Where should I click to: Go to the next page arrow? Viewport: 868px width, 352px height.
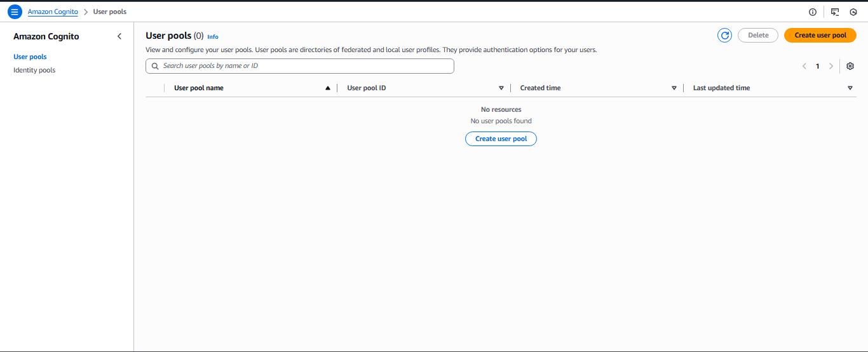coord(831,66)
